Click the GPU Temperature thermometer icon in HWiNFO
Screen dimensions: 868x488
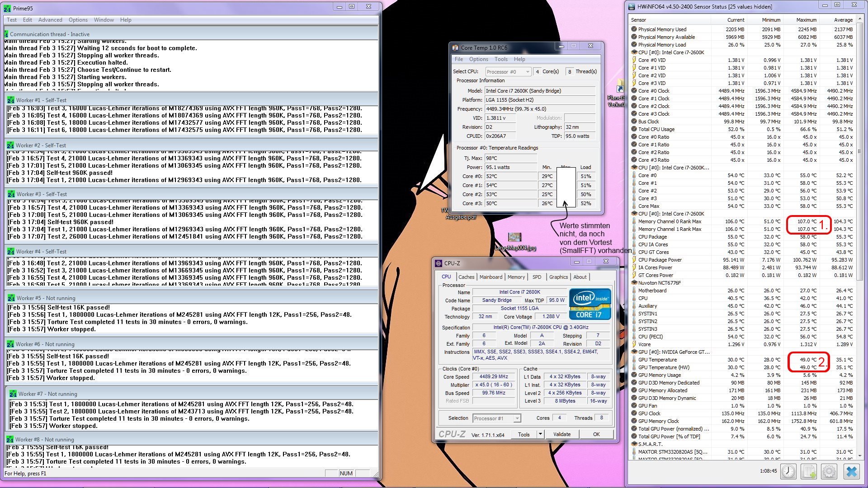tap(634, 360)
